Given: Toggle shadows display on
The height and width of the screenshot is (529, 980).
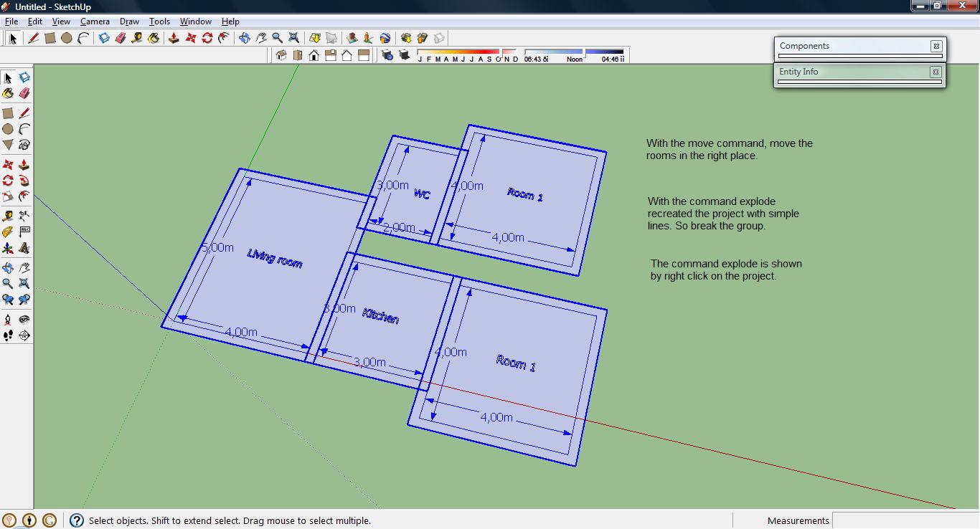Looking at the screenshot, I should coord(405,55).
